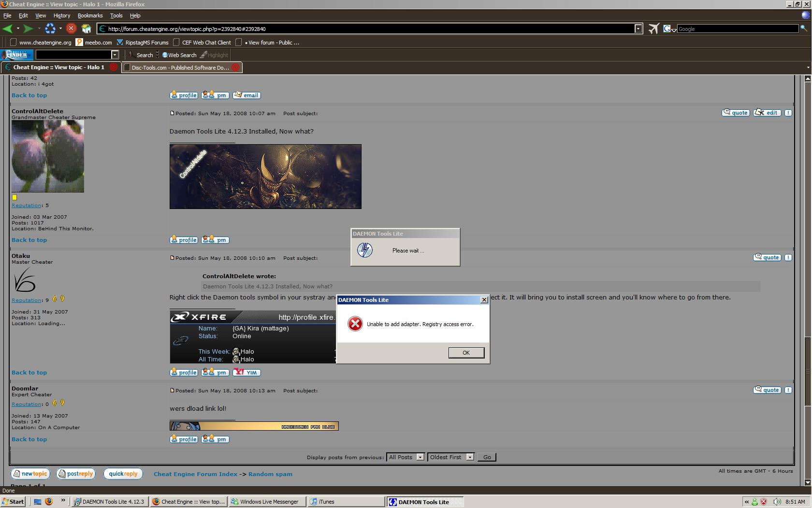The height and width of the screenshot is (508, 812).
Task: Click the email button in the top post
Action: (x=247, y=95)
